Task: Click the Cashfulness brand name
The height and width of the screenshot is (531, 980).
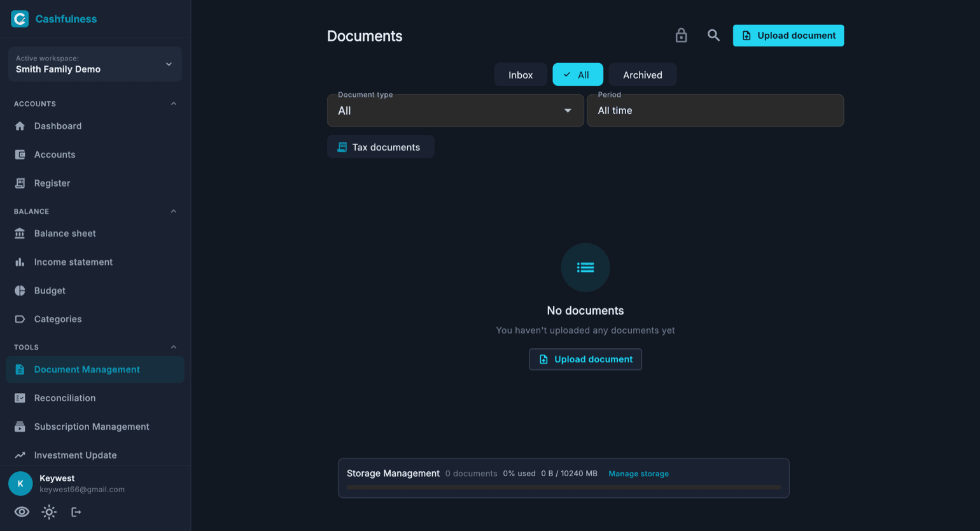Action: 66,19
